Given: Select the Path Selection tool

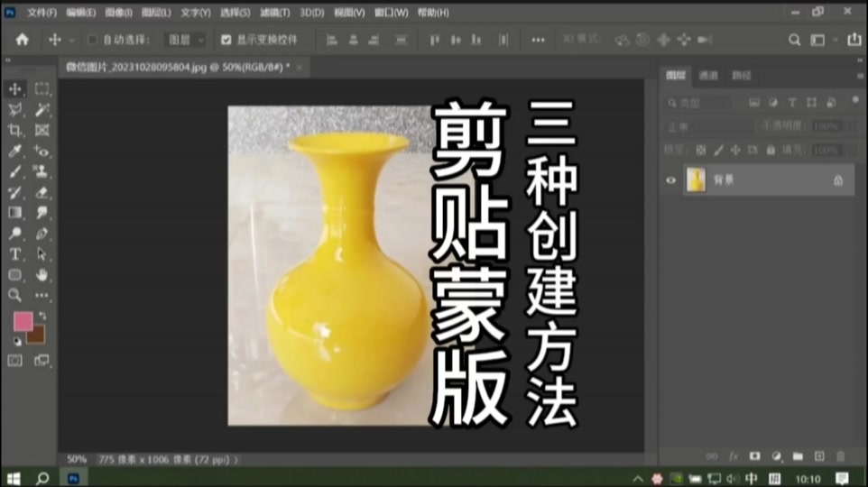Looking at the screenshot, I should point(42,254).
